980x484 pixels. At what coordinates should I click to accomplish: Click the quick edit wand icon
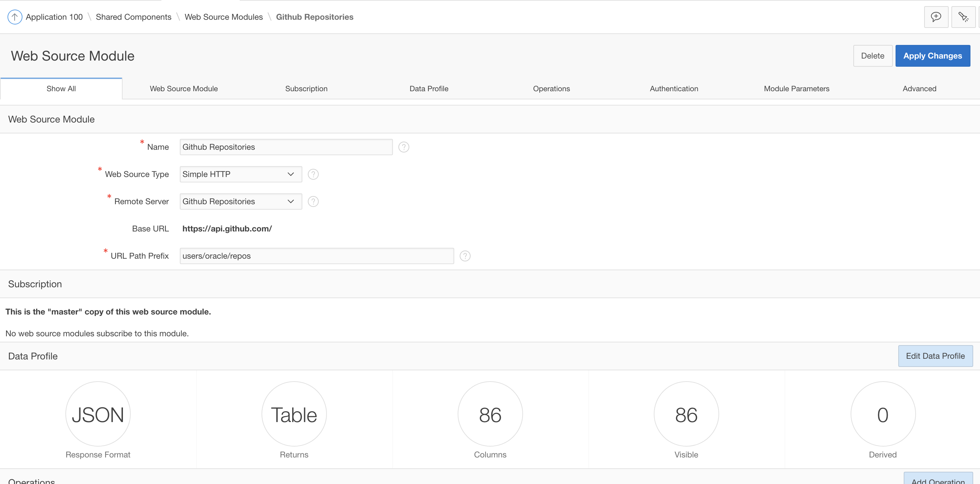[x=963, y=17]
